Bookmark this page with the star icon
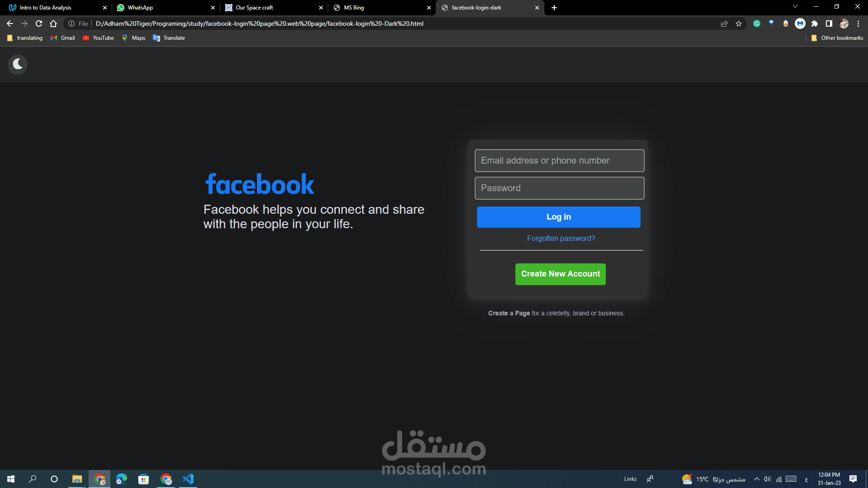The image size is (868, 488). pos(739,23)
